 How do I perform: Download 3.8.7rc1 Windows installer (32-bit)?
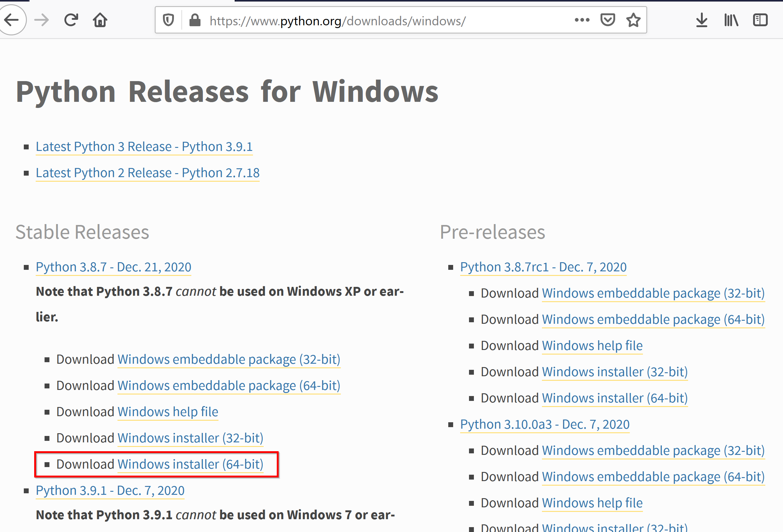tap(615, 373)
